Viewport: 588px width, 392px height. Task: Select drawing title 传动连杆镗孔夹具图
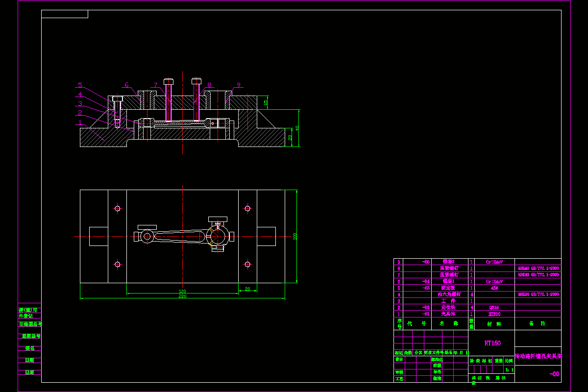point(538,356)
